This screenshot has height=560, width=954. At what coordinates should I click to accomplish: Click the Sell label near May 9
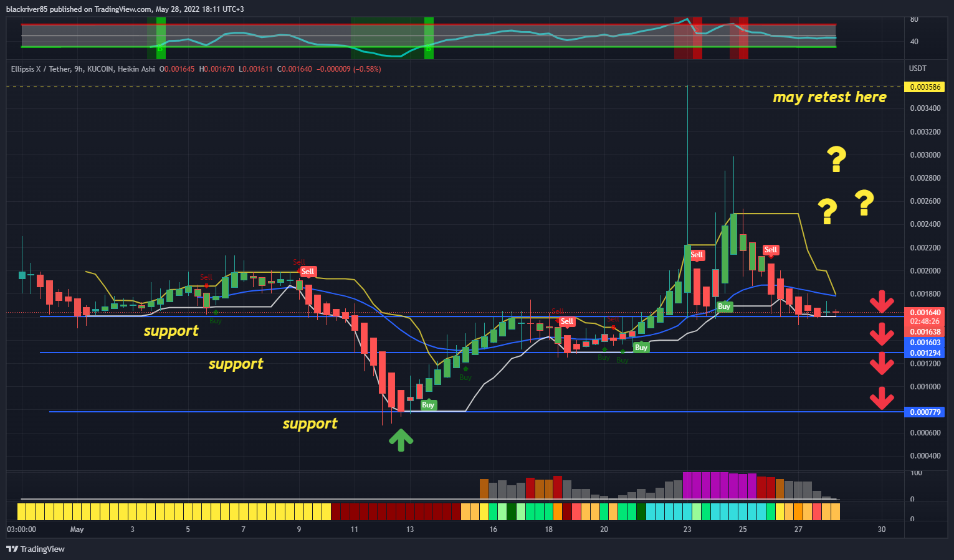(308, 272)
